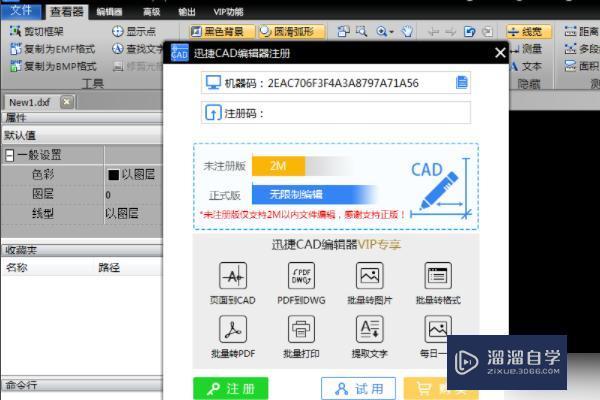Click the 批量转格式 icon
This screenshot has width=600, height=400.
tap(438, 276)
